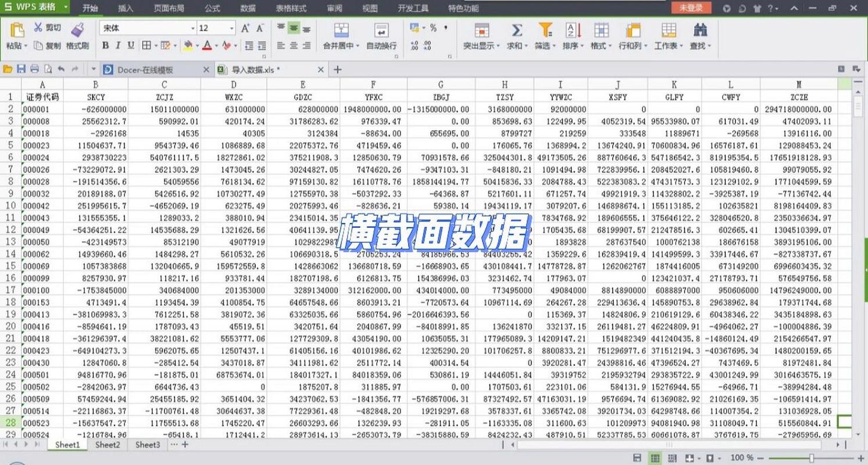This screenshot has height=465, width=868.
Task: Click the Paste (粘贴) clipboard icon
Action: 16,30
